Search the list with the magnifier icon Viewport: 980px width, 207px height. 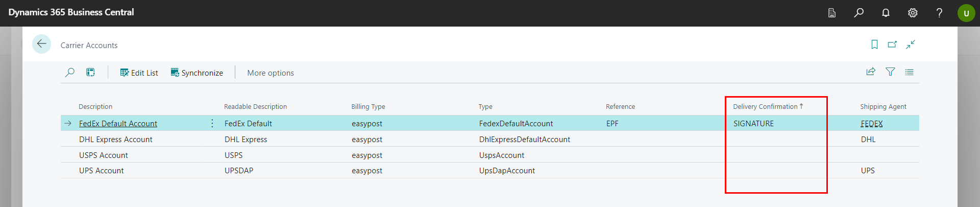coord(70,73)
